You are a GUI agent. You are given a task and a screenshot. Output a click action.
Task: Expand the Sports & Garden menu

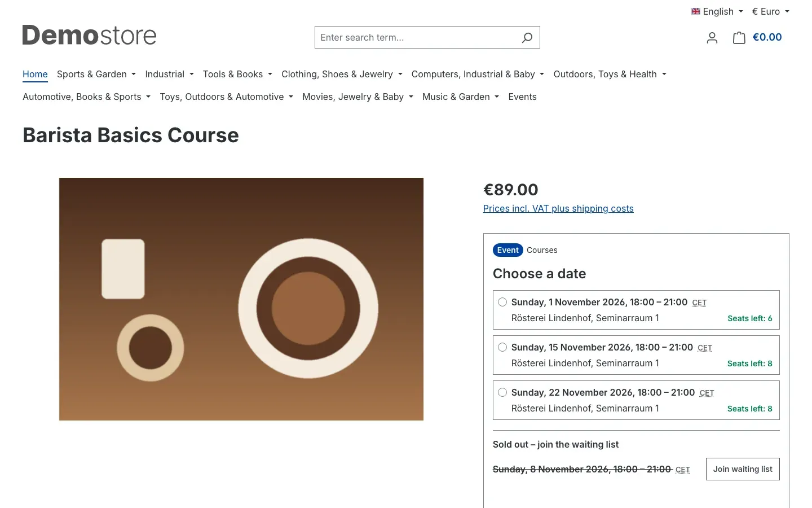pyautogui.click(x=96, y=74)
